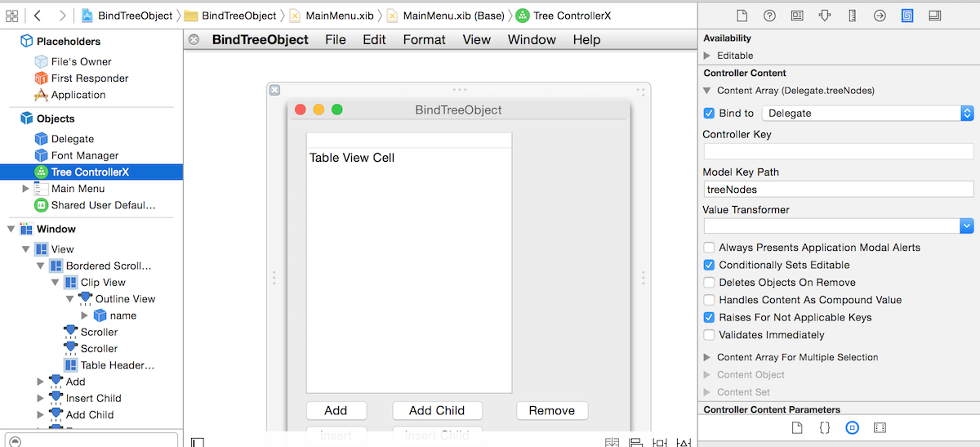Viewport: 980px width, 447px height.
Task: Expand the Main Menu tree item
Action: 26,189
